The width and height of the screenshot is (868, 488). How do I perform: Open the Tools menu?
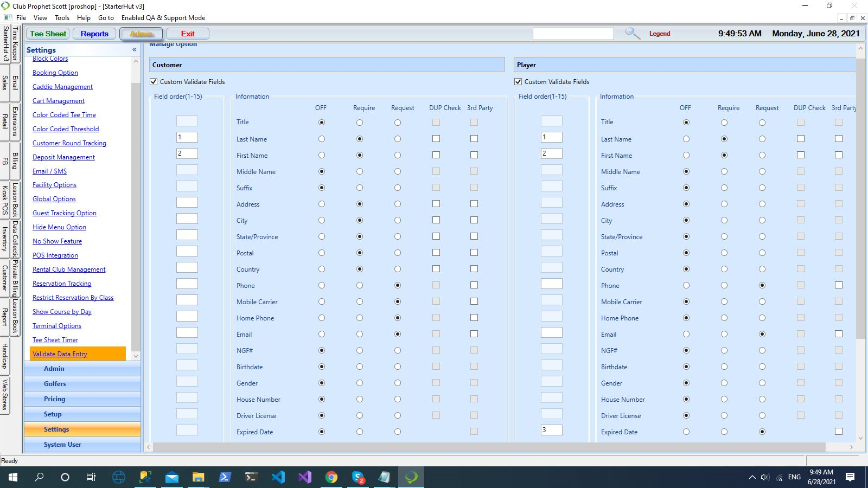pos(62,18)
